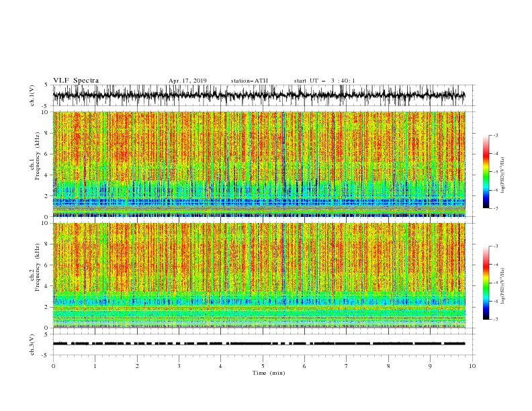Click the ch.1 "Frequency (kHz)" axis label
This screenshot has width=532, height=411.
[x=37, y=156]
